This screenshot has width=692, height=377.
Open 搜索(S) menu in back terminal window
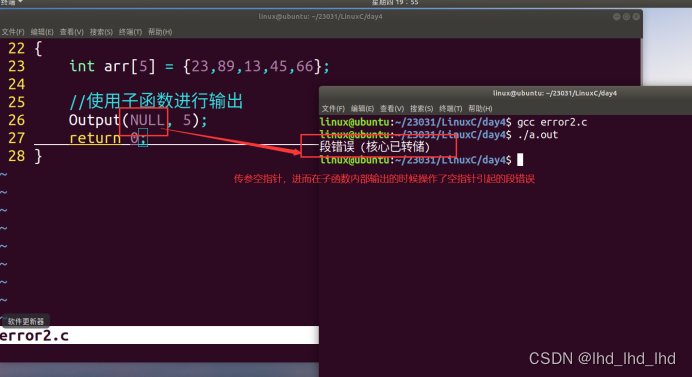[101, 32]
